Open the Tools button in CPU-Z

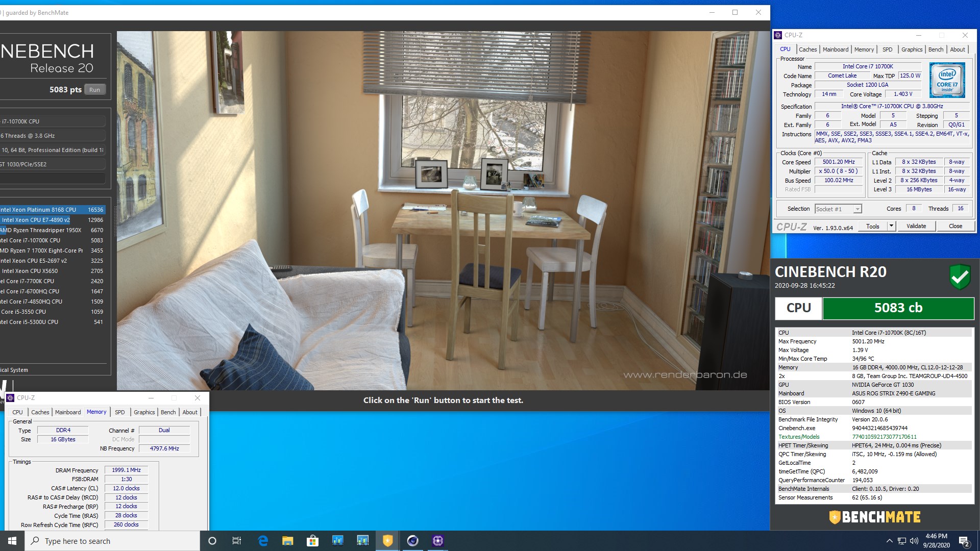click(x=873, y=226)
